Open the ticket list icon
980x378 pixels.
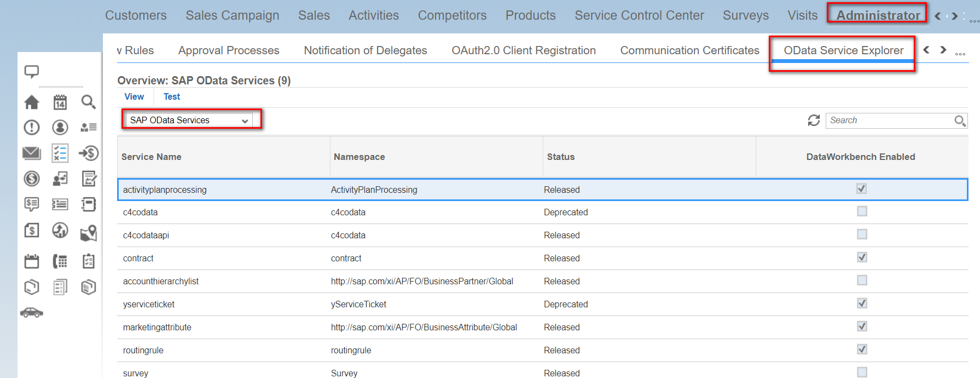pos(60,204)
